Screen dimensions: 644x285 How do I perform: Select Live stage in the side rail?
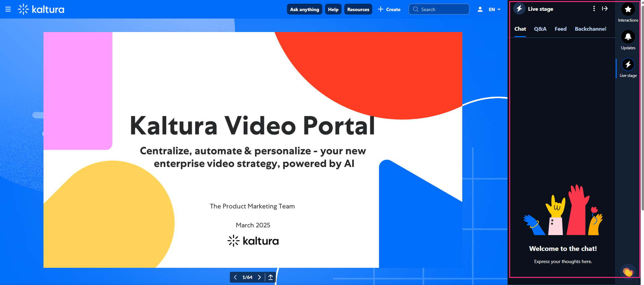click(628, 68)
